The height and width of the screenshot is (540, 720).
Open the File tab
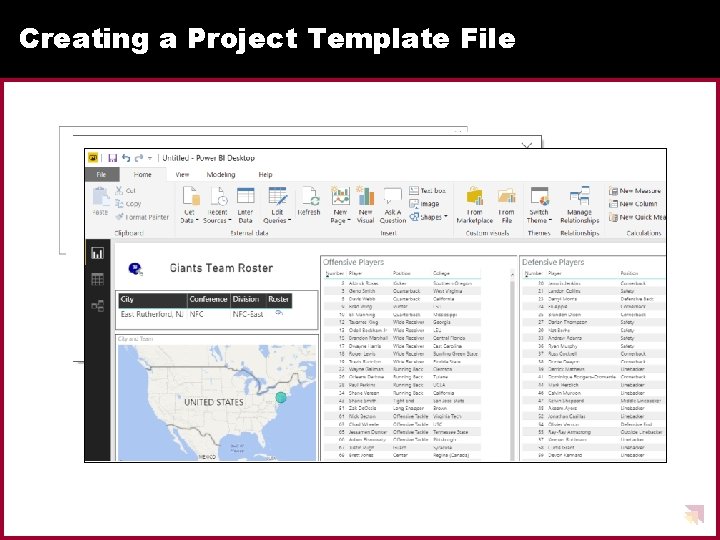[101, 174]
